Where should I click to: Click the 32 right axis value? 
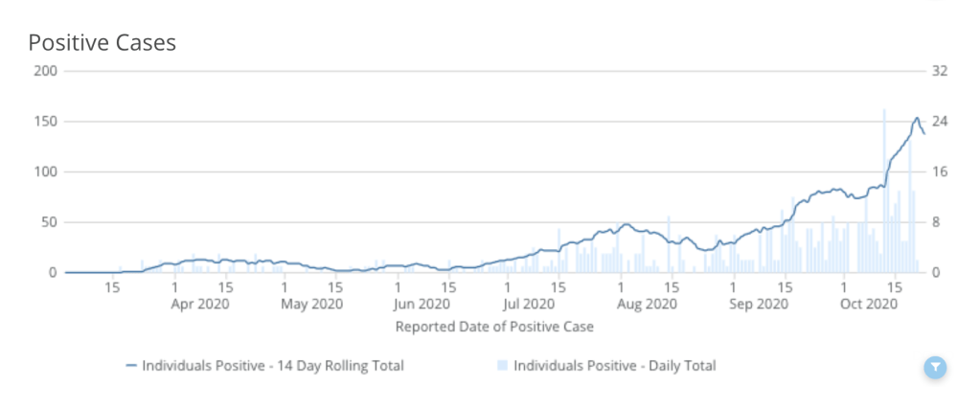pos(939,71)
